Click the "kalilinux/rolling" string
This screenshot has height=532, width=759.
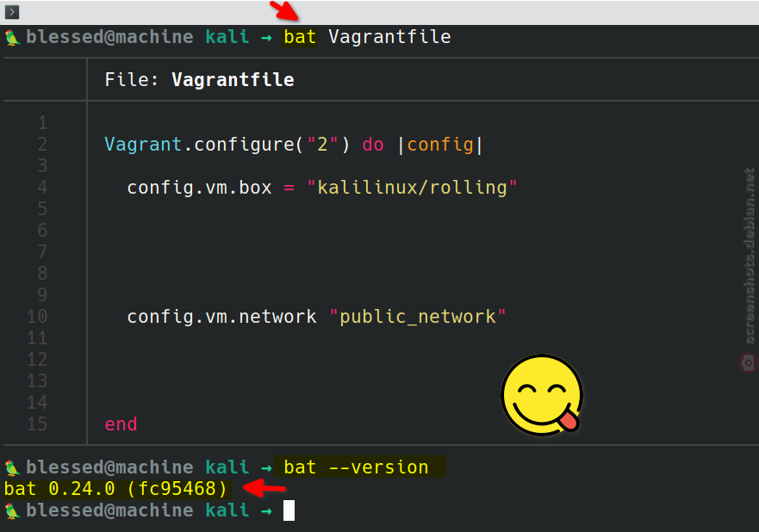pos(412,188)
